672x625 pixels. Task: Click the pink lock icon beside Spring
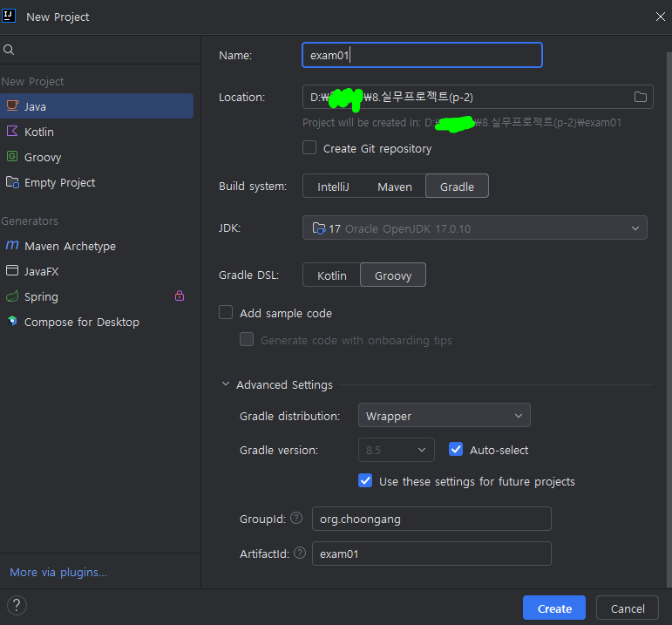(x=180, y=296)
